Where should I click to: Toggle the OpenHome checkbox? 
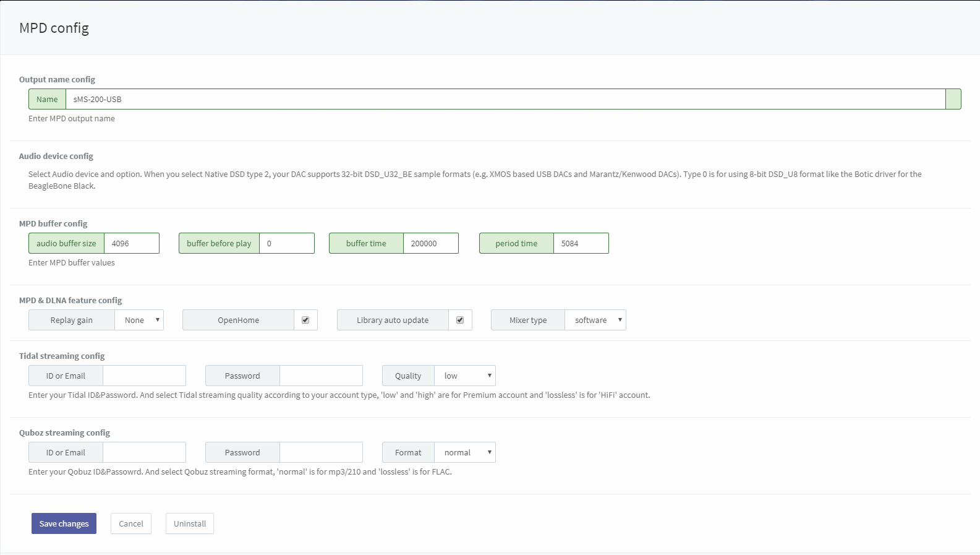[x=305, y=320]
